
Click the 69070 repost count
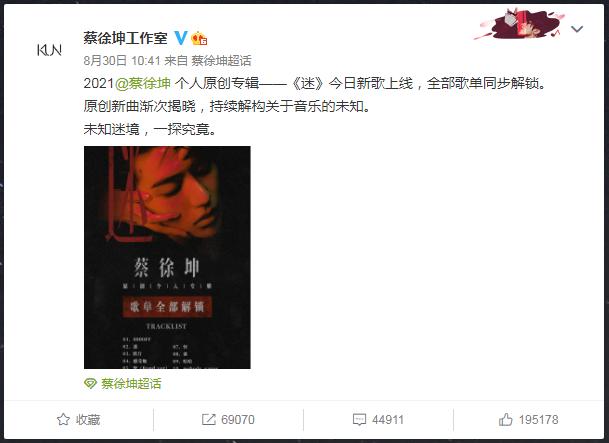tap(238, 420)
